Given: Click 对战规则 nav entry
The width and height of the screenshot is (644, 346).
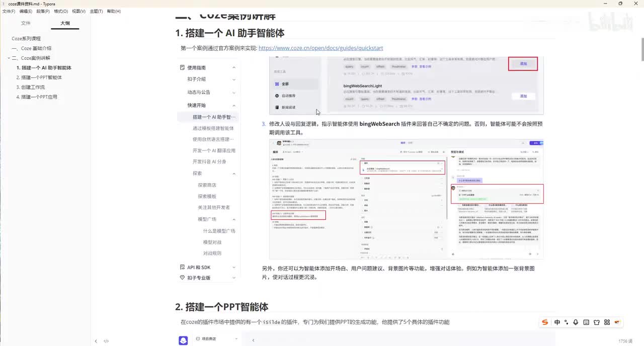Looking at the screenshot, I should click(212, 253).
